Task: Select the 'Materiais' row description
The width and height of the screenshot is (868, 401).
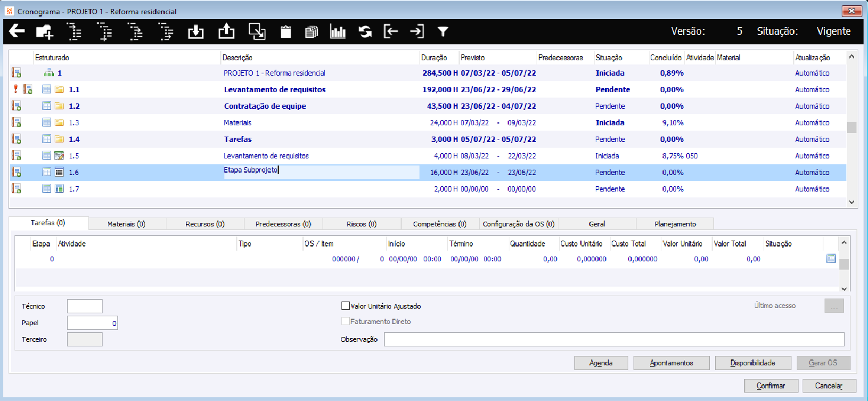Action: coord(238,122)
